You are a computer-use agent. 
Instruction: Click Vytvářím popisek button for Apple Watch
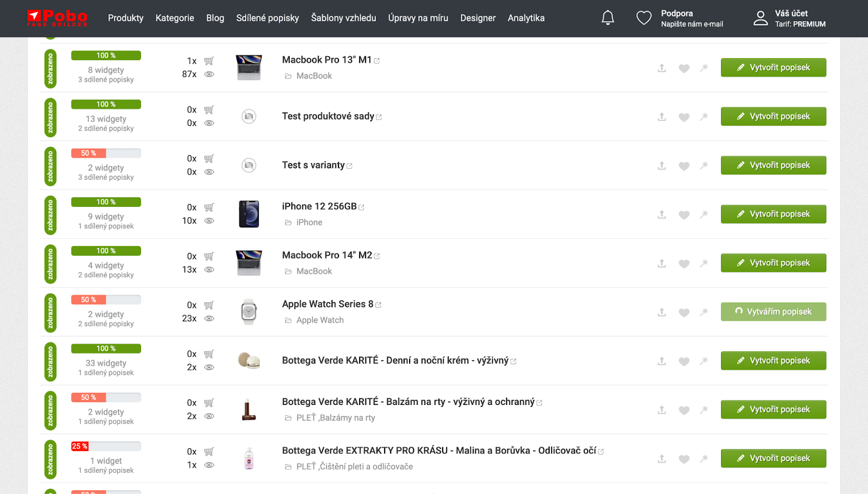774,312
